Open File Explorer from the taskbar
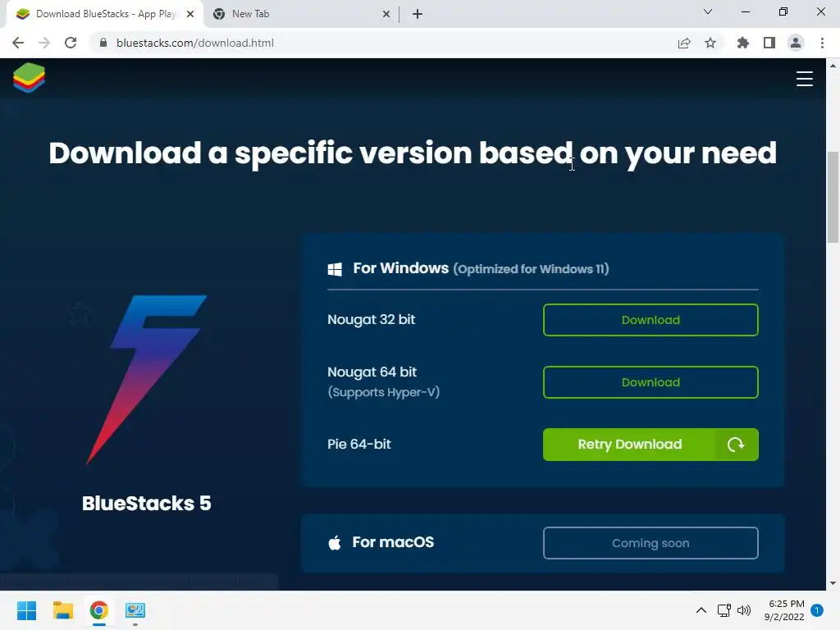 pos(62,610)
